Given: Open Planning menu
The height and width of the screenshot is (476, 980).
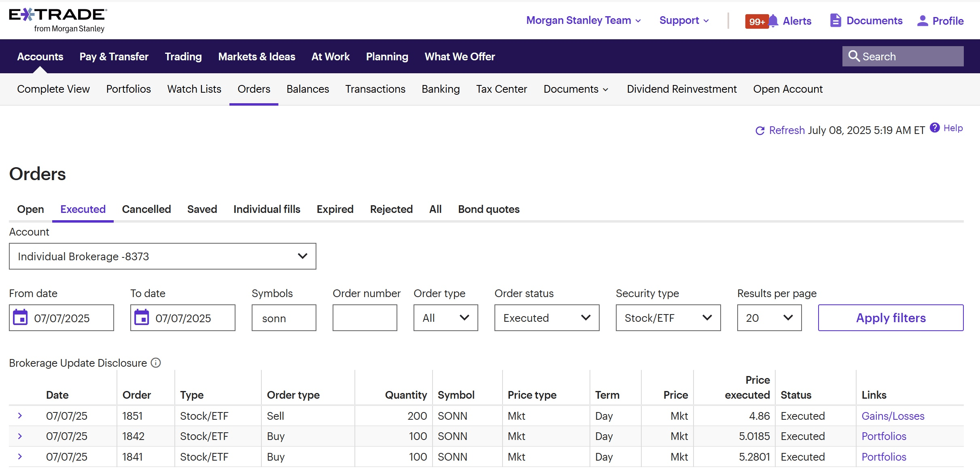Looking at the screenshot, I should 387,57.
